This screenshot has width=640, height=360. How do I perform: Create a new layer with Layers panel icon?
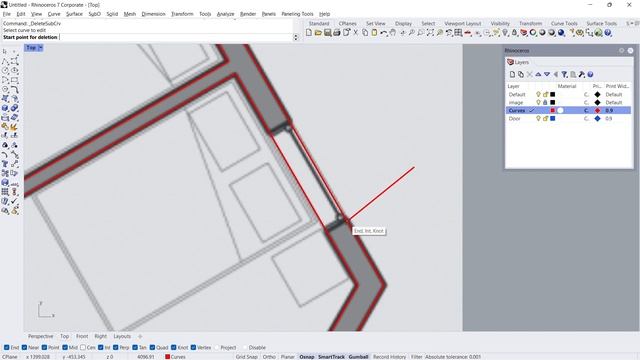(512, 74)
